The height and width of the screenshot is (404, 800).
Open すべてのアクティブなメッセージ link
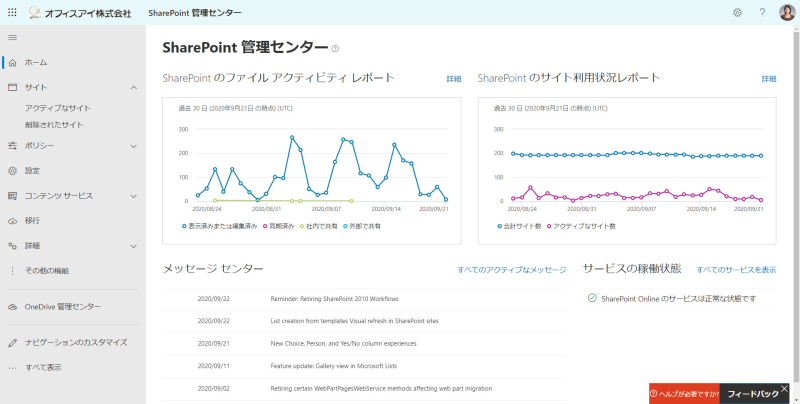point(512,270)
